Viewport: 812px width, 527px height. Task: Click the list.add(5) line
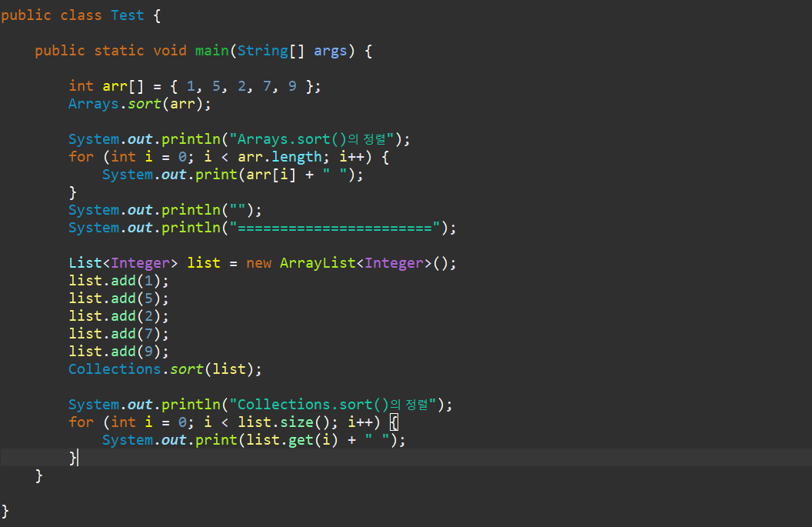118,299
